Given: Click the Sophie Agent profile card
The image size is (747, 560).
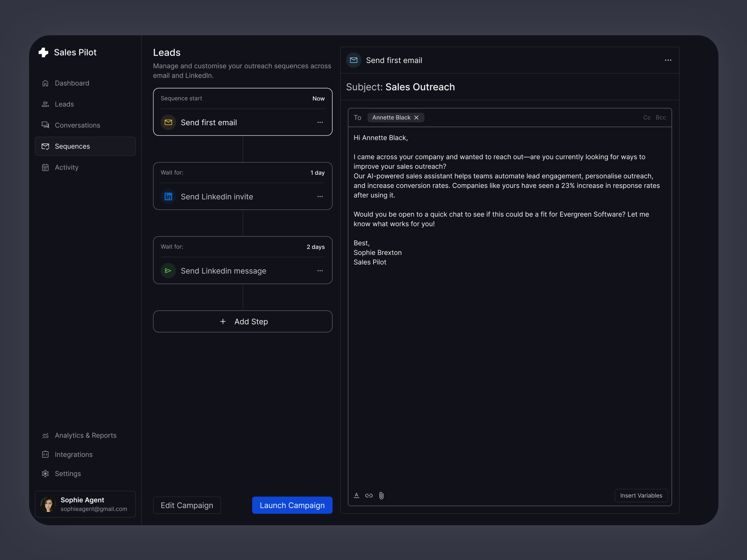Looking at the screenshot, I should pyautogui.click(x=85, y=504).
